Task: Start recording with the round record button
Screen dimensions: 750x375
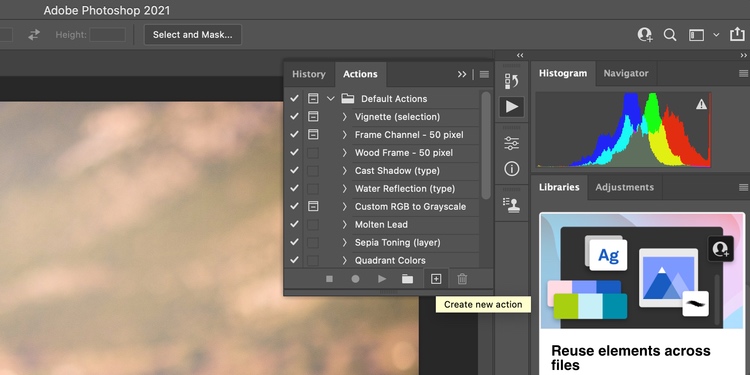Action: [355, 279]
